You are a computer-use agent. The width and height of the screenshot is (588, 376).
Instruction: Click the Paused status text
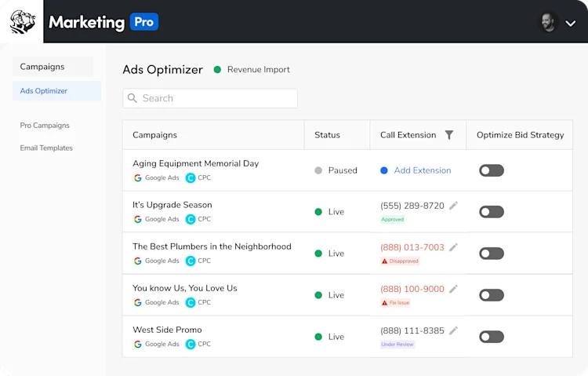coord(343,170)
